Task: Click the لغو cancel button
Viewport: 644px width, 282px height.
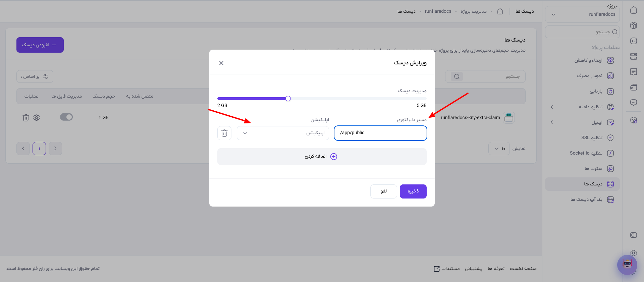Action: coord(384,191)
